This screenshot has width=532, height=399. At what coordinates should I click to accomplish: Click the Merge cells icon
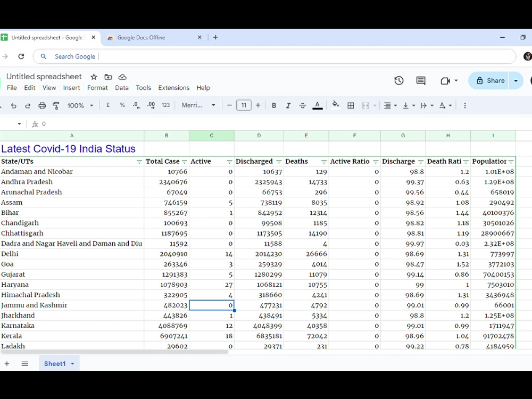coord(365,105)
